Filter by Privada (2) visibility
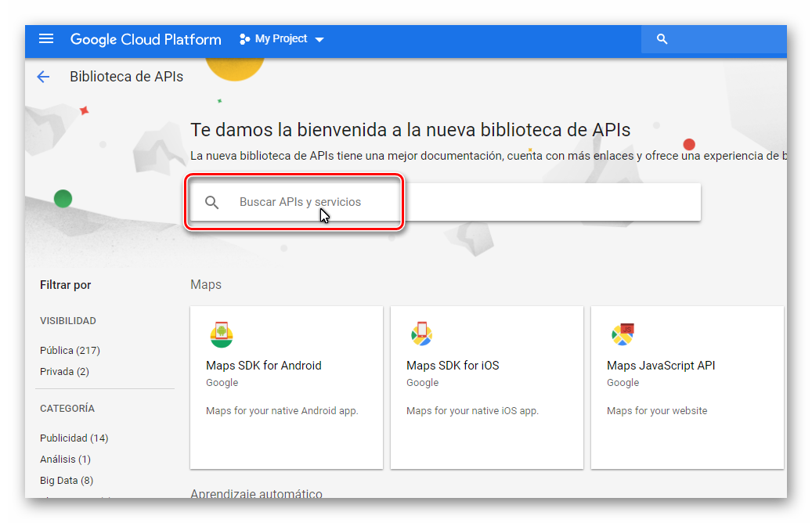 click(x=65, y=372)
